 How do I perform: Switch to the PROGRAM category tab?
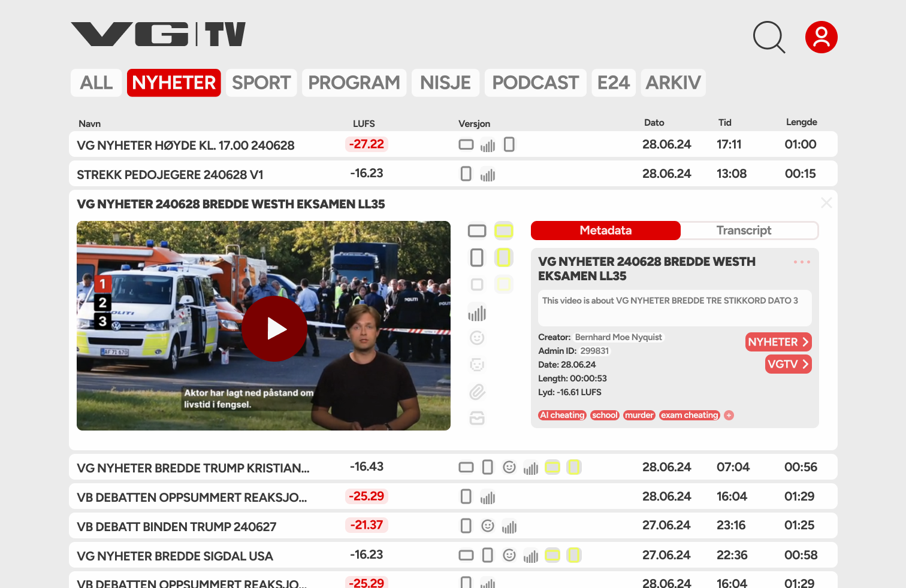354,83
